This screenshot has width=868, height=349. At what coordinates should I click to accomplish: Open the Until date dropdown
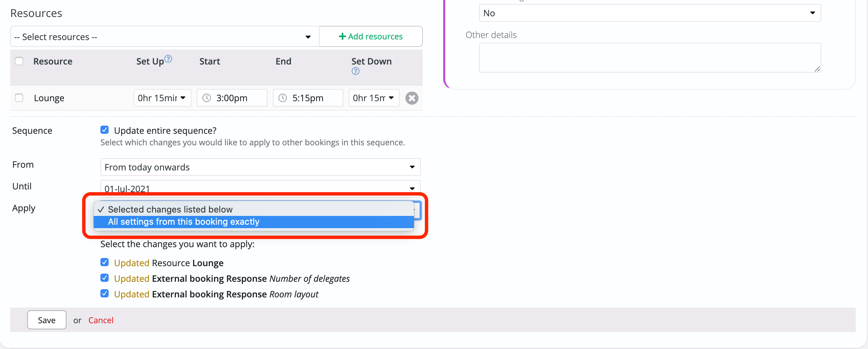pos(412,189)
